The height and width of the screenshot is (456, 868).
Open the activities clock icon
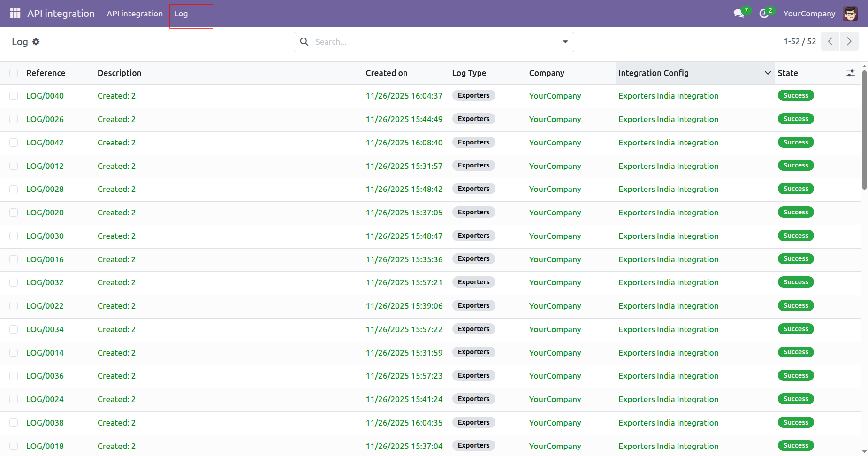(764, 14)
